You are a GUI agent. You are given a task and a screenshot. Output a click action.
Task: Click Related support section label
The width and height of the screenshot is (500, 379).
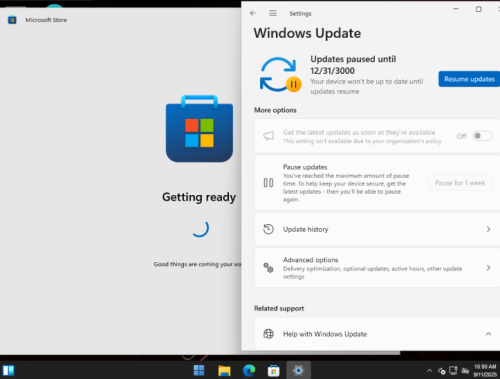coord(279,308)
